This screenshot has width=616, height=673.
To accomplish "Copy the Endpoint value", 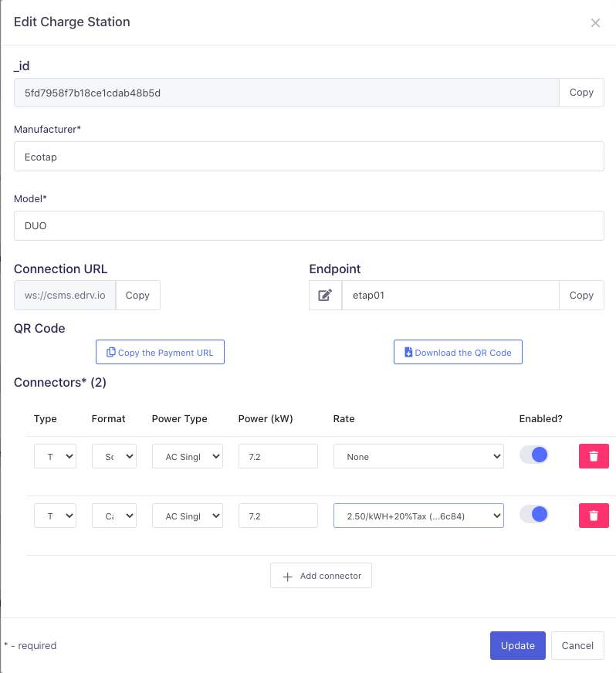I will pos(581,296).
